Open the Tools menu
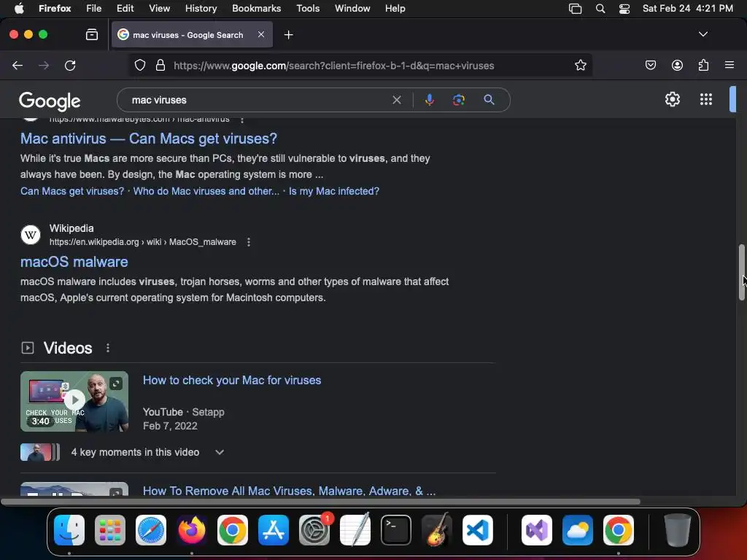The height and width of the screenshot is (560, 747). tap(308, 9)
